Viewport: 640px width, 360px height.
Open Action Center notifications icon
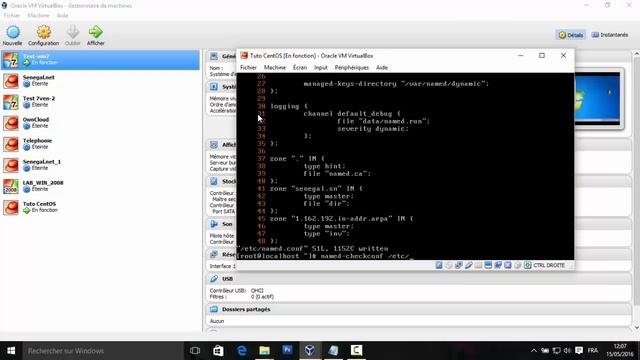click(579, 351)
